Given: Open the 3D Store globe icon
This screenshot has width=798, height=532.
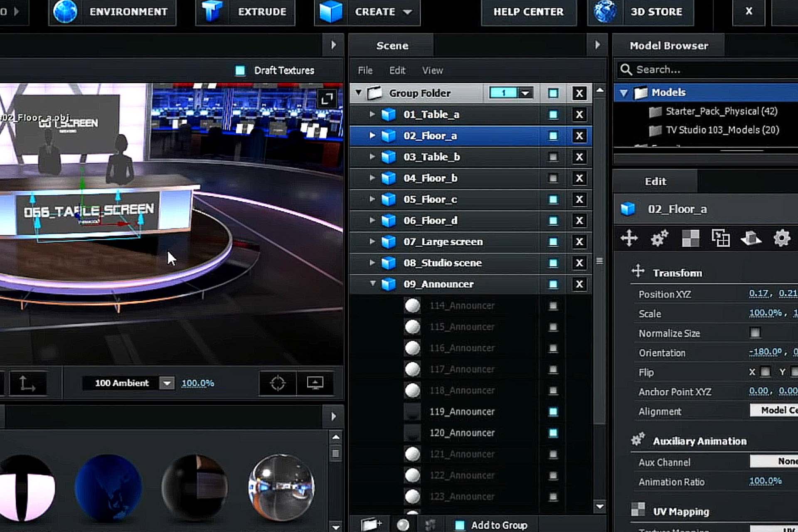Looking at the screenshot, I should (x=605, y=12).
